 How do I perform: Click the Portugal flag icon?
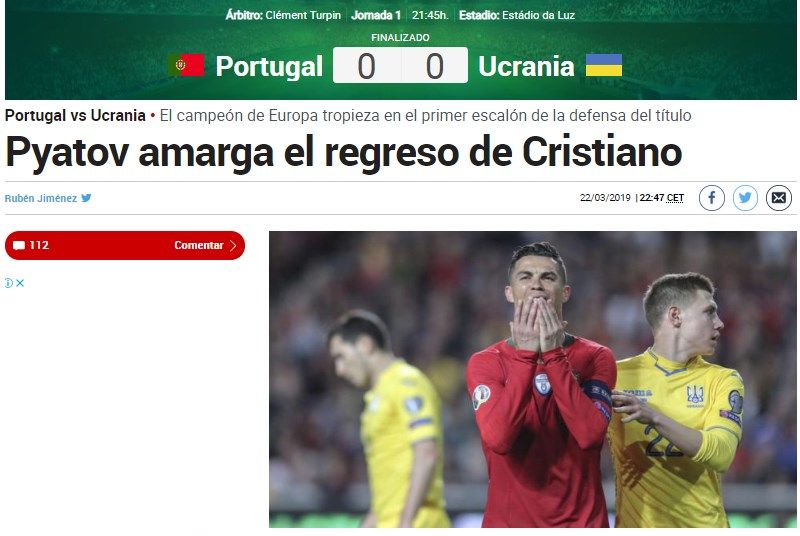(187, 65)
